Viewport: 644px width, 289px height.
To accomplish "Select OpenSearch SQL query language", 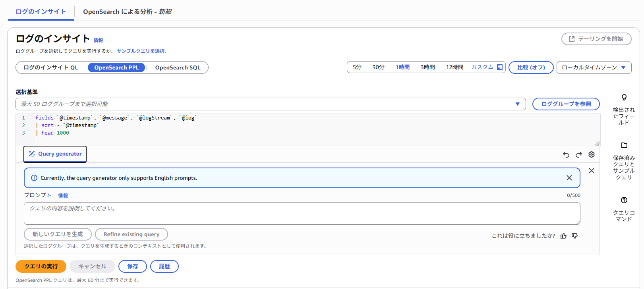I will pyautogui.click(x=178, y=67).
